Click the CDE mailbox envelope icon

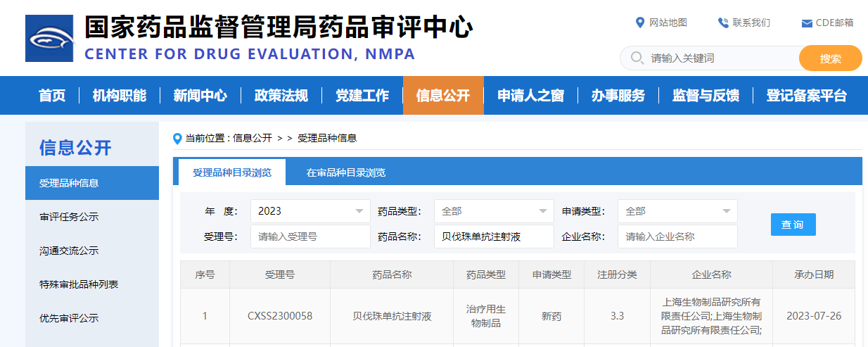tap(807, 23)
